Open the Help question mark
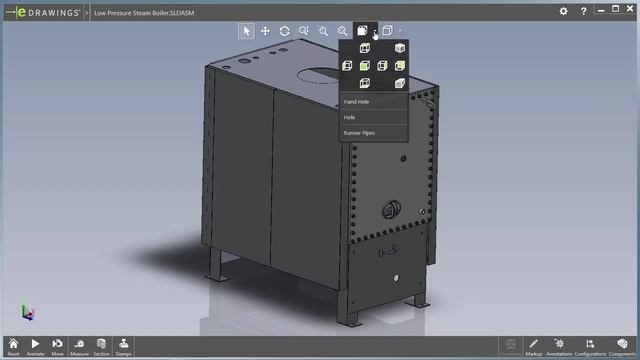Viewport: 640px width, 360px height. tap(583, 11)
